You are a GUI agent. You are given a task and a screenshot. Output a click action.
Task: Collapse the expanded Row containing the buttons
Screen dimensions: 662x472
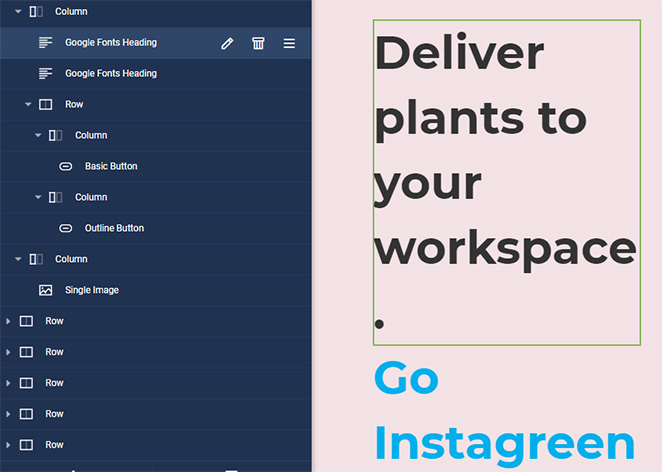coord(28,104)
